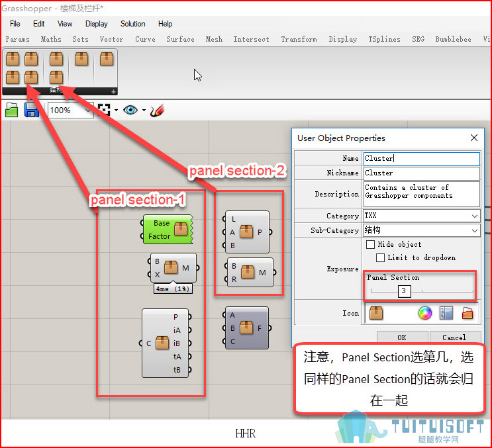Screen dimensions: 492x448
Task: Open the View menu
Action: click(65, 24)
